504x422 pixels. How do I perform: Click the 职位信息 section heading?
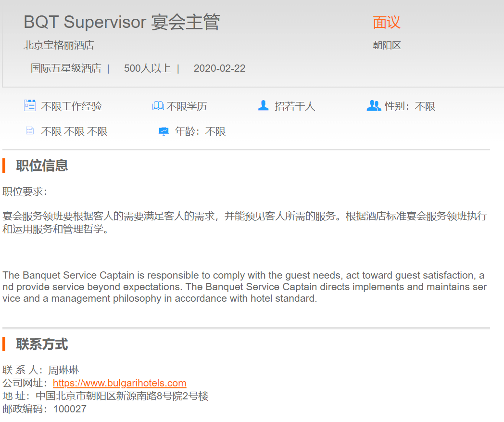[x=42, y=166]
